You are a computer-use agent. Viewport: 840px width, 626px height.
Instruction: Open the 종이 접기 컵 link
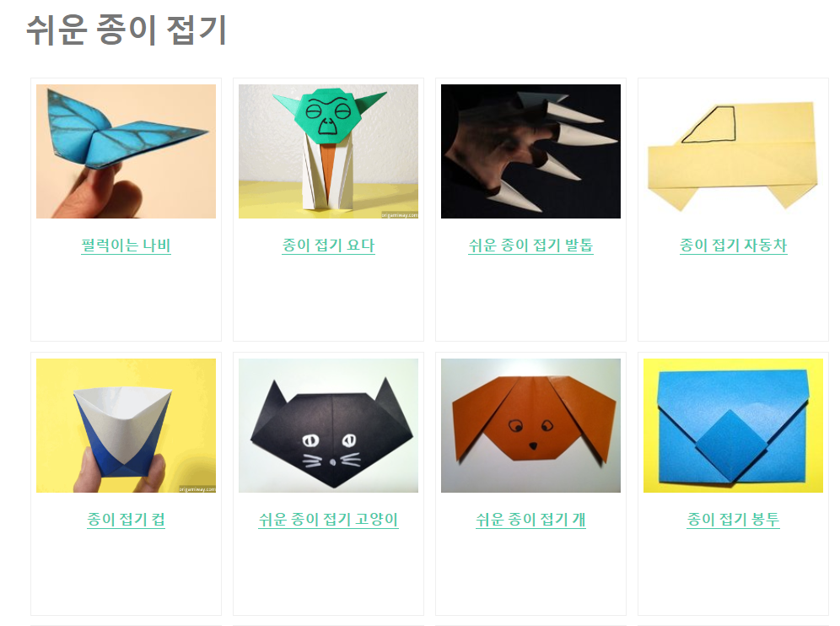pyautogui.click(x=126, y=520)
